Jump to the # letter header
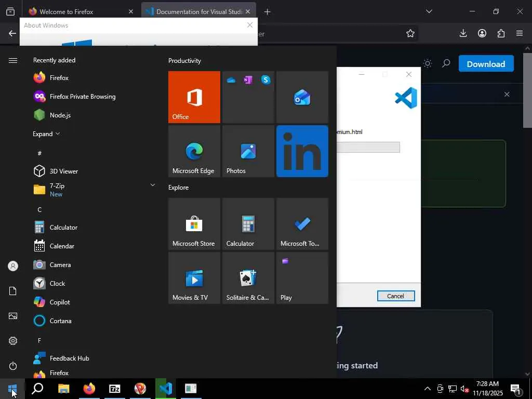The width and height of the screenshot is (532, 399). click(39, 153)
